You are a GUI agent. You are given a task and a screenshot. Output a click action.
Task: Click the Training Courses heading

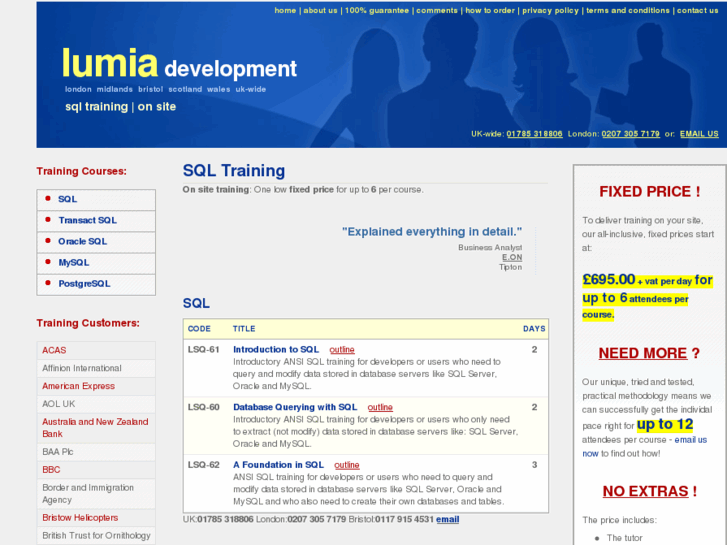[x=82, y=171]
